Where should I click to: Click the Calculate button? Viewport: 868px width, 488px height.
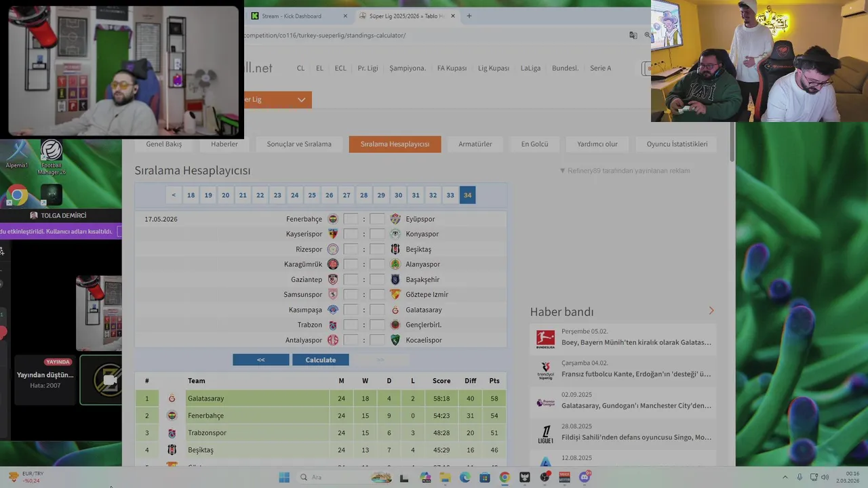tap(321, 360)
